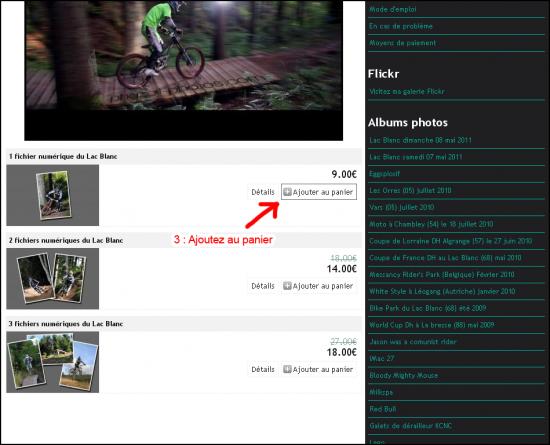
Task: Open the Mode d'emploi link
Action: 393,9
